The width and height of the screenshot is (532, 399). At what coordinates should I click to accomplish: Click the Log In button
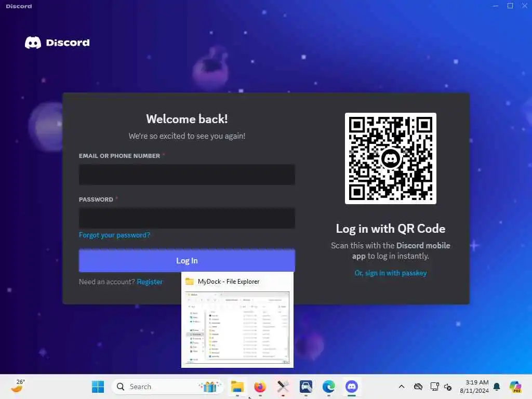(187, 261)
